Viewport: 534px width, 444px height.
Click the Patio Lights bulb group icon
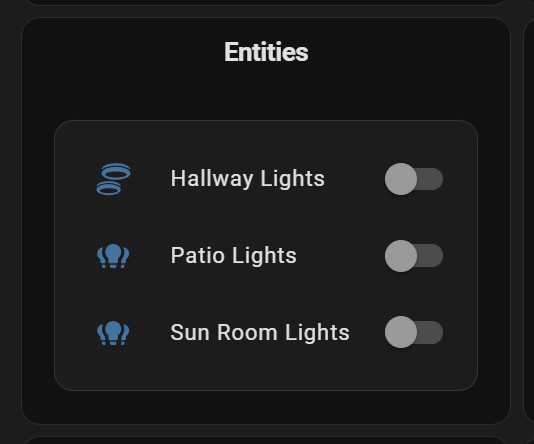click(113, 256)
